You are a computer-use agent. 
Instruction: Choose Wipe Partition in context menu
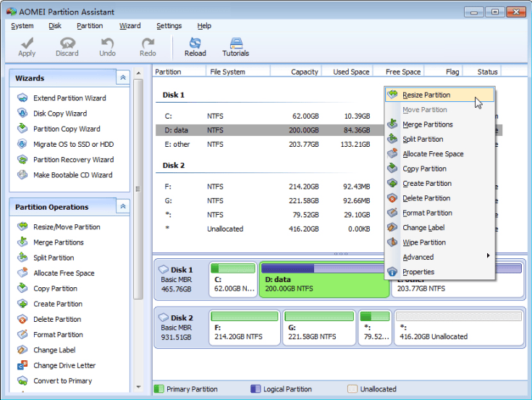pyautogui.click(x=439, y=242)
